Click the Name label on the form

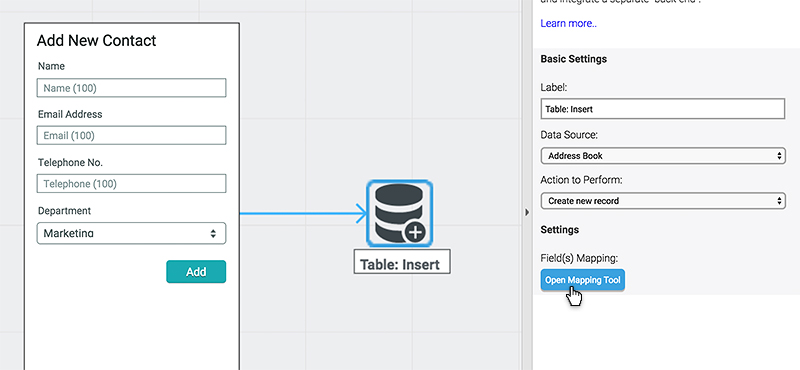pos(51,66)
